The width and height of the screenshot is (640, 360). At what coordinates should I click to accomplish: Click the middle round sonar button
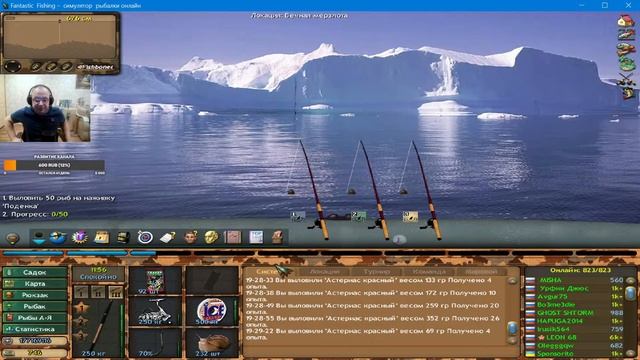pyautogui.click(x=51, y=67)
